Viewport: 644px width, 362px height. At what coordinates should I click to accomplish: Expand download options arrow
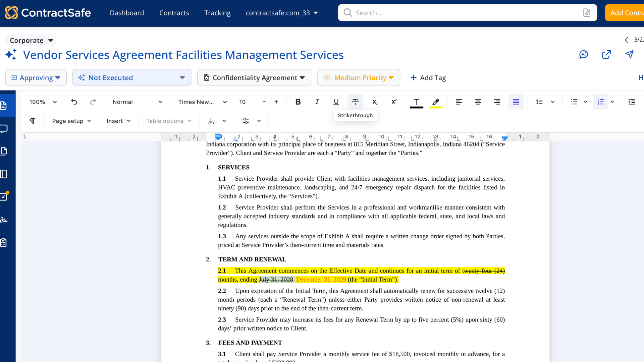coord(224,121)
